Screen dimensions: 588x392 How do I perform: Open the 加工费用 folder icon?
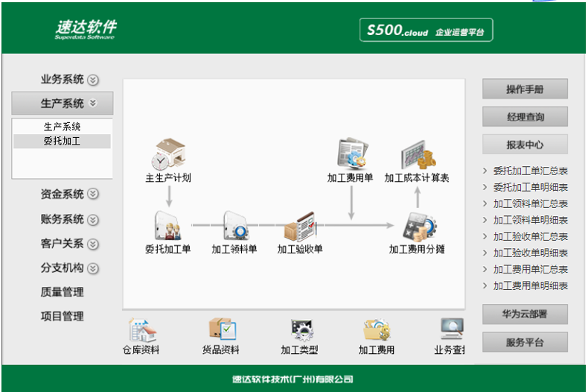[377, 330]
